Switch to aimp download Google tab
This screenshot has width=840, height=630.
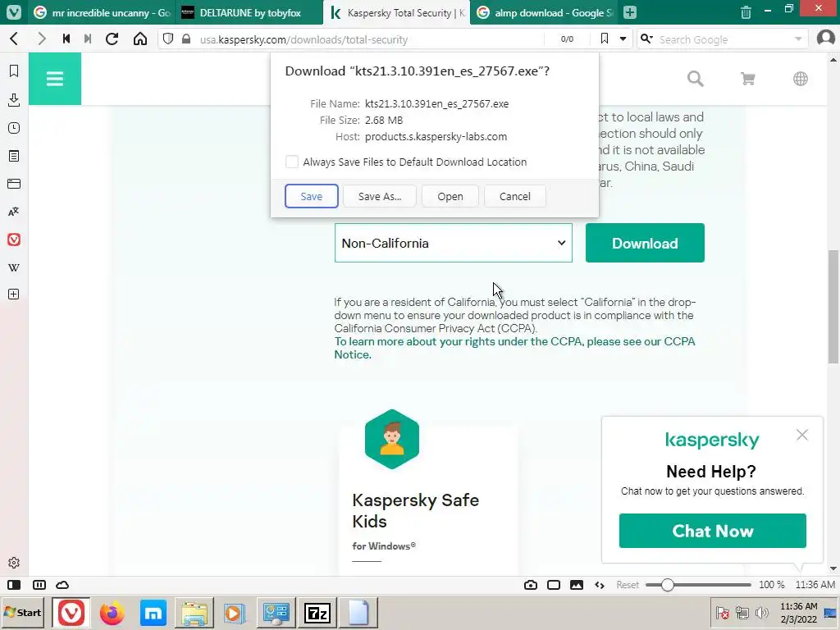point(545,12)
